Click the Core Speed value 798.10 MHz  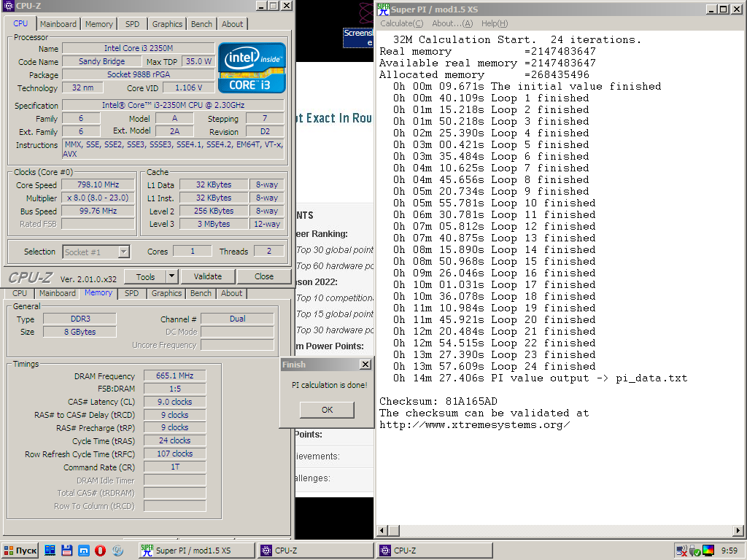point(98,184)
